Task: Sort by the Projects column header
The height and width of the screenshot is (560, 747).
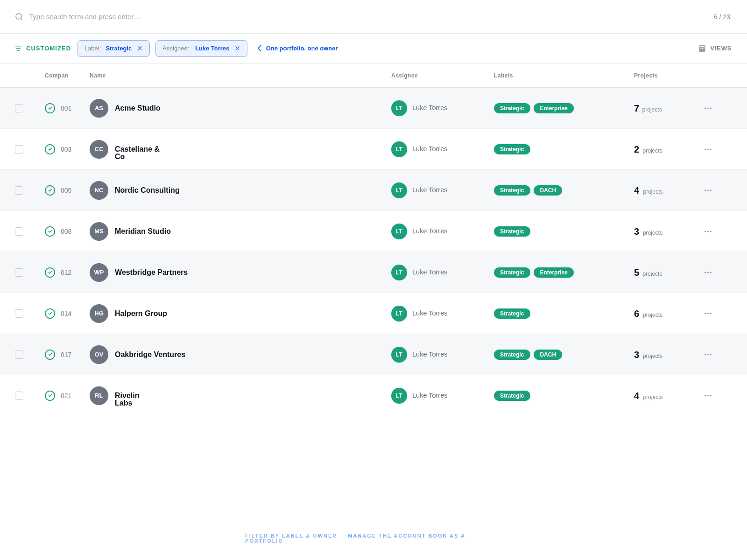Action: tap(646, 76)
